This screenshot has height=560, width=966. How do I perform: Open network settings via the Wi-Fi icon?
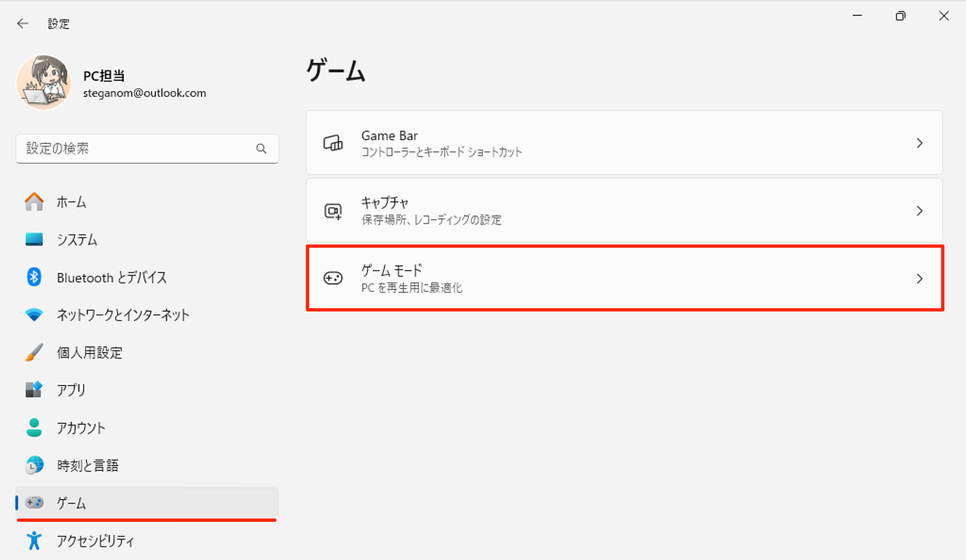[33, 315]
